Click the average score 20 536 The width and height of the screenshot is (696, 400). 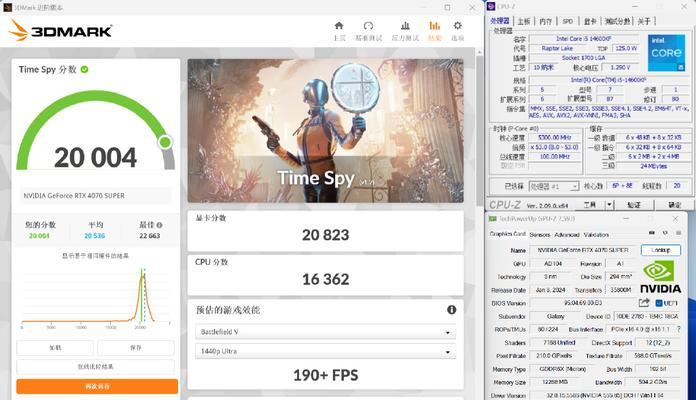95,236
